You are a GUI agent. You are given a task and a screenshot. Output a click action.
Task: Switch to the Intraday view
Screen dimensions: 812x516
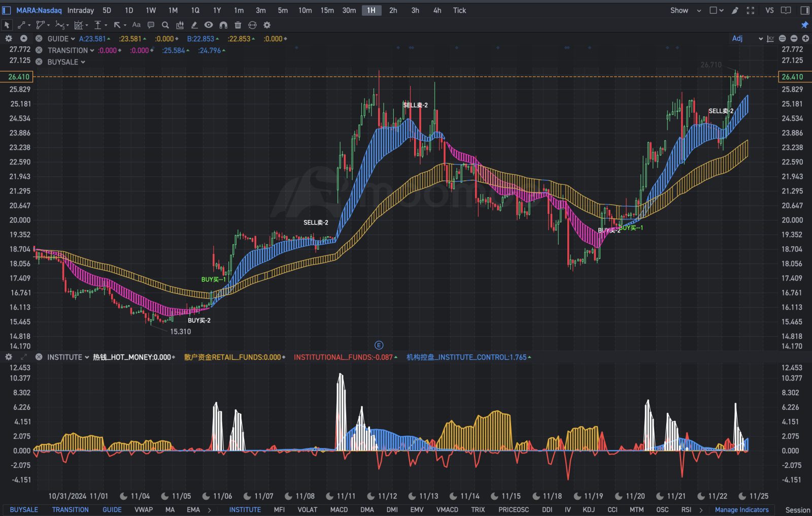[x=81, y=10]
